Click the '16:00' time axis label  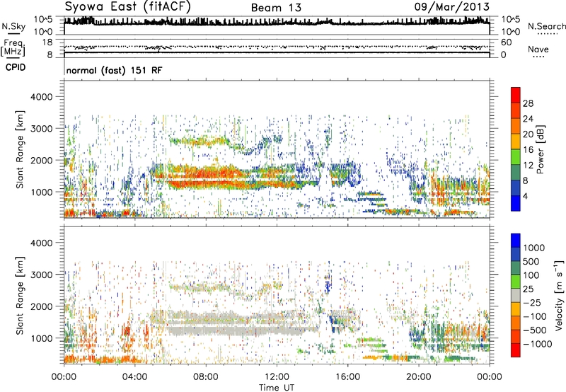[x=347, y=377]
